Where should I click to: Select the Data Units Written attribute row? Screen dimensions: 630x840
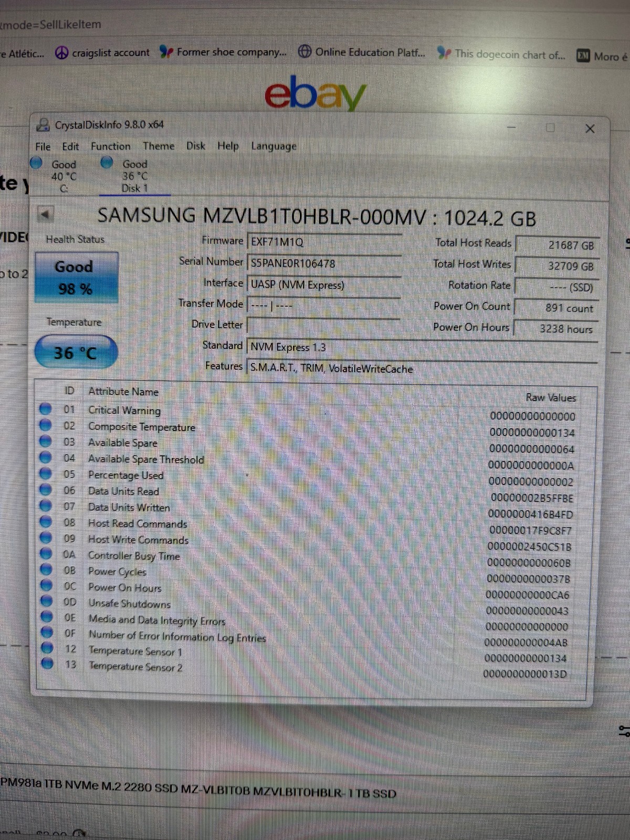(315, 510)
